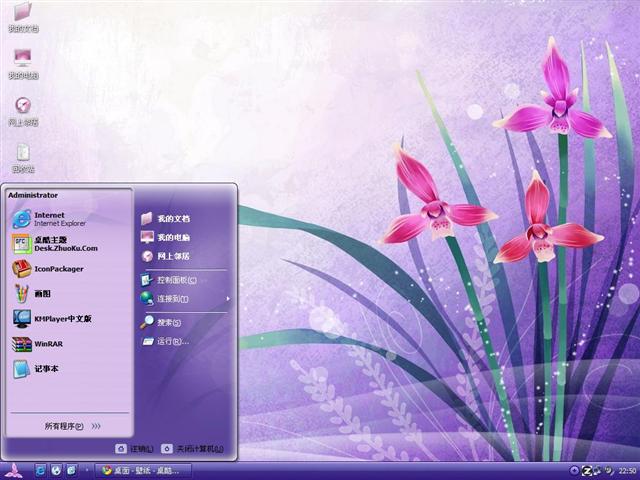Click the tray icon left of the clock
Image resolution: width=640 pixels, height=480 pixels.
tap(609, 471)
